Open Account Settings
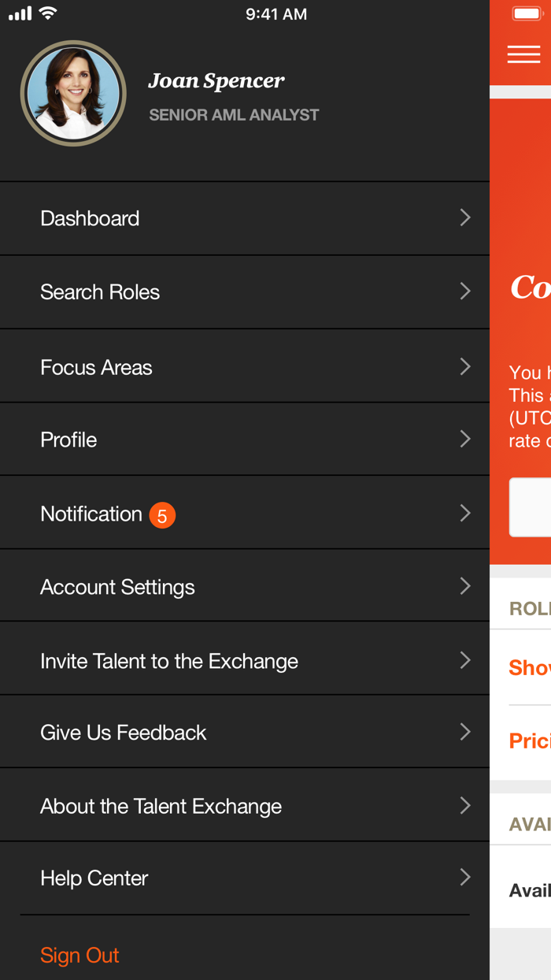 click(117, 586)
